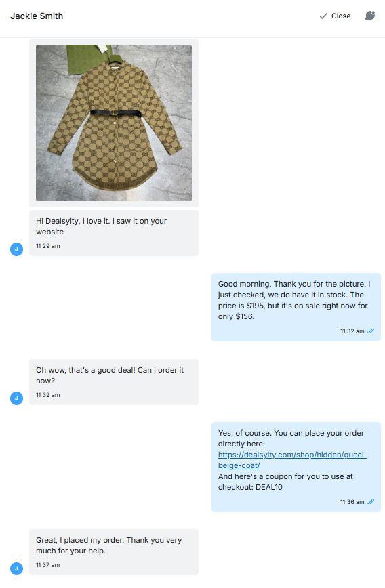Click the 'Great, I placed my order' message

pos(114,552)
